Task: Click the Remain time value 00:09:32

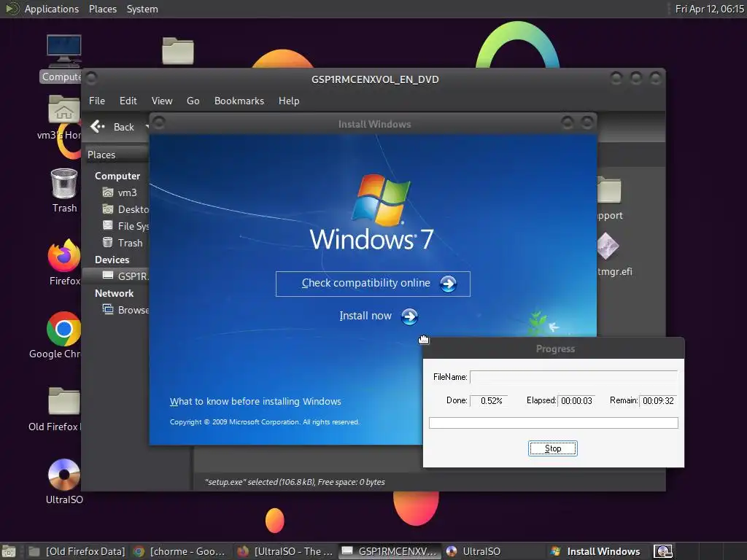Action: 659,401
